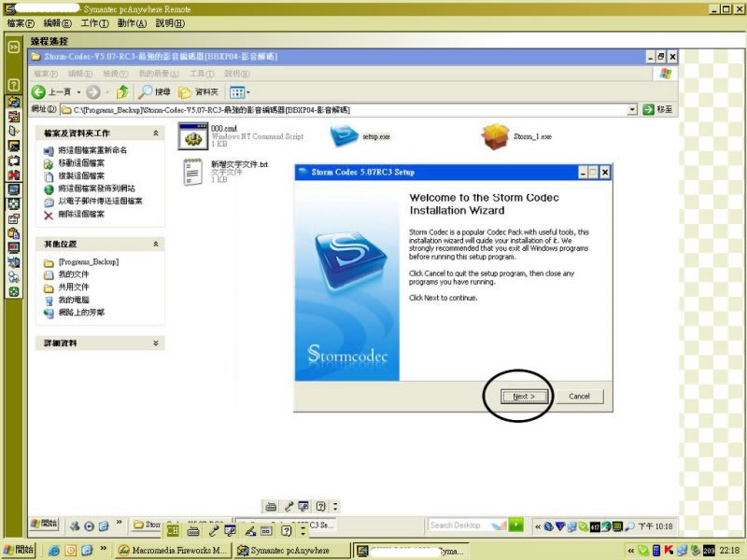This screenshot has width=747, height=560.
Task: Click Symantec pcAnywhere taskbar button
Action: pos(292,551)
